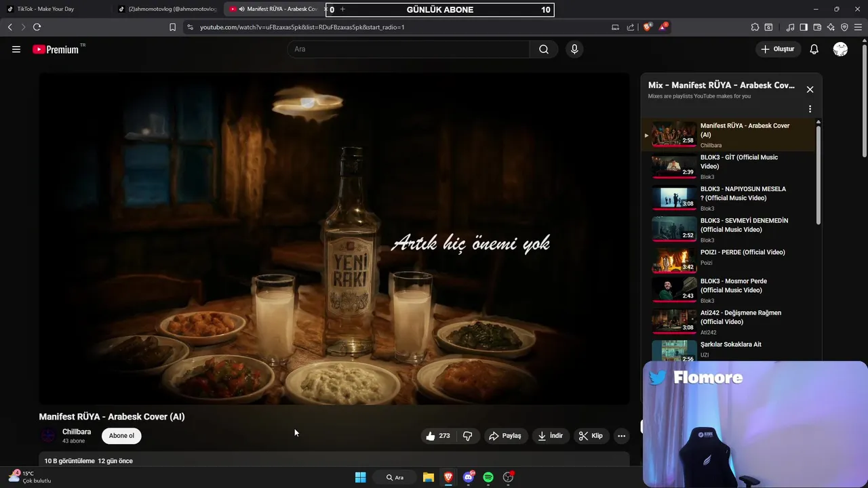Switch to the TikTok - Make Your Day tab
The image size is (868, 488).
tap(54, 9)
